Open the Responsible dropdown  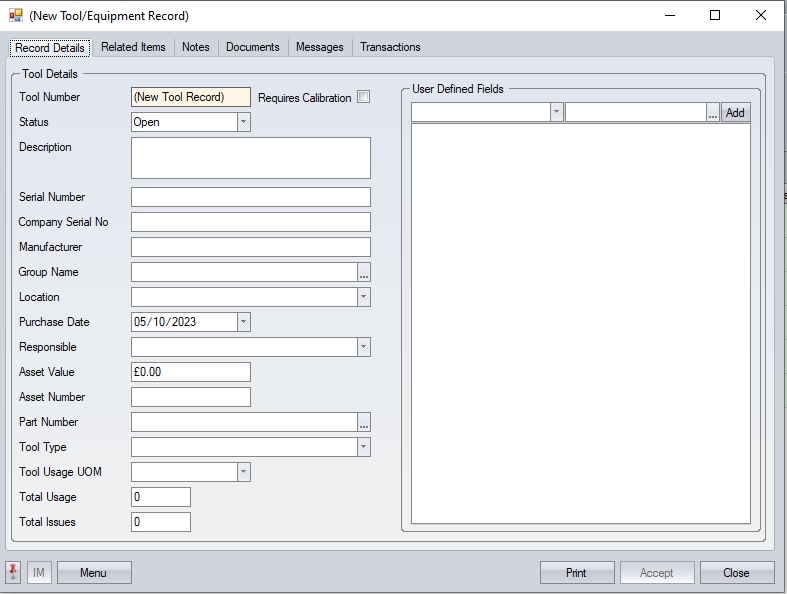pos(363,347)
